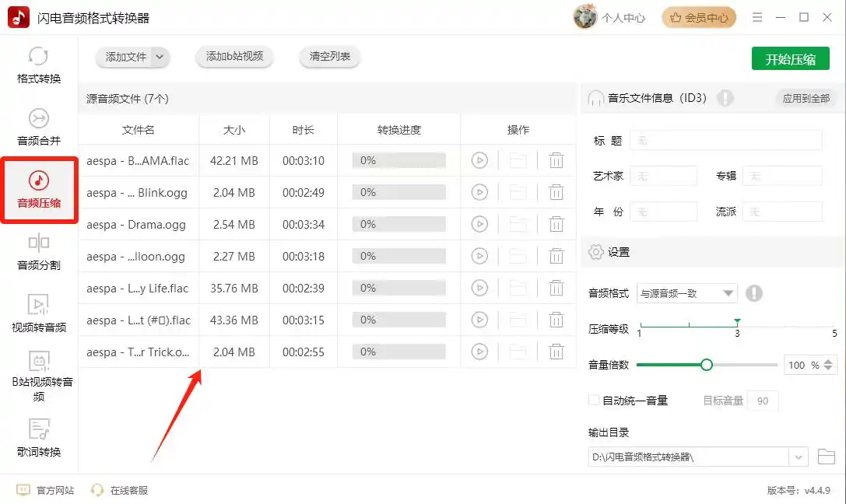Screen dimensions: 846x504
Task: Browse output directory folder icon
Action: coord(826,457)
